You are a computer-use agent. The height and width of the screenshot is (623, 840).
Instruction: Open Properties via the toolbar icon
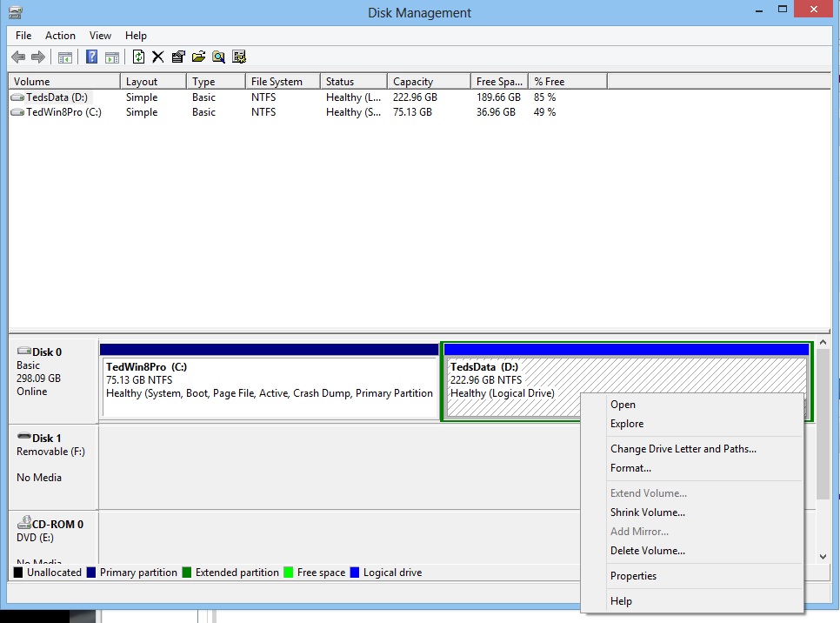tap(178, 57)
